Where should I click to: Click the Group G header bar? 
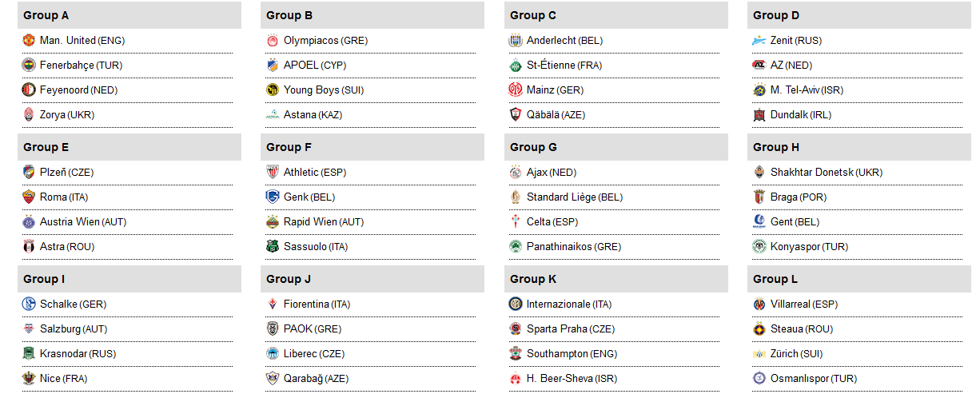615,147
